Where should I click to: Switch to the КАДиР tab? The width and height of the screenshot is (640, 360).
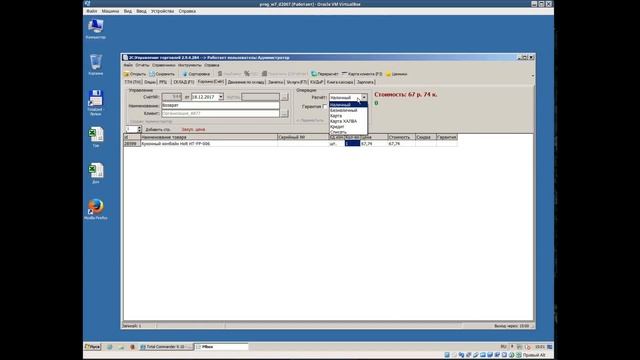[x=316, y=82]
